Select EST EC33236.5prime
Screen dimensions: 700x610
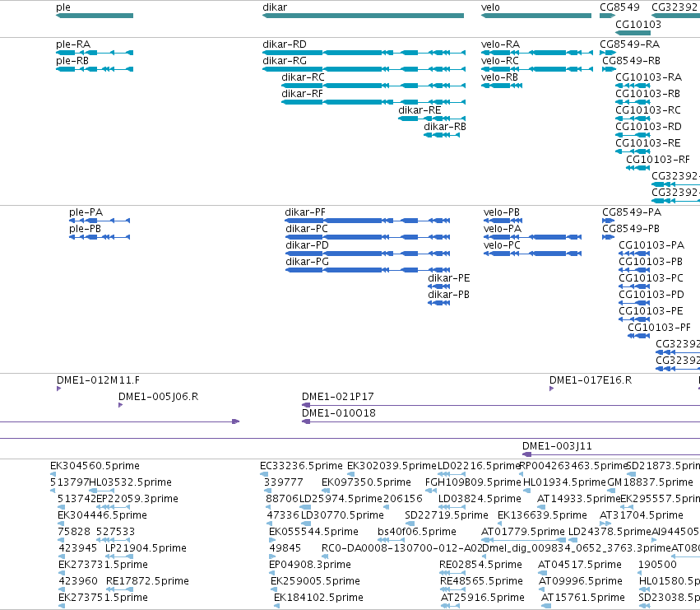[x=264, y=474]
